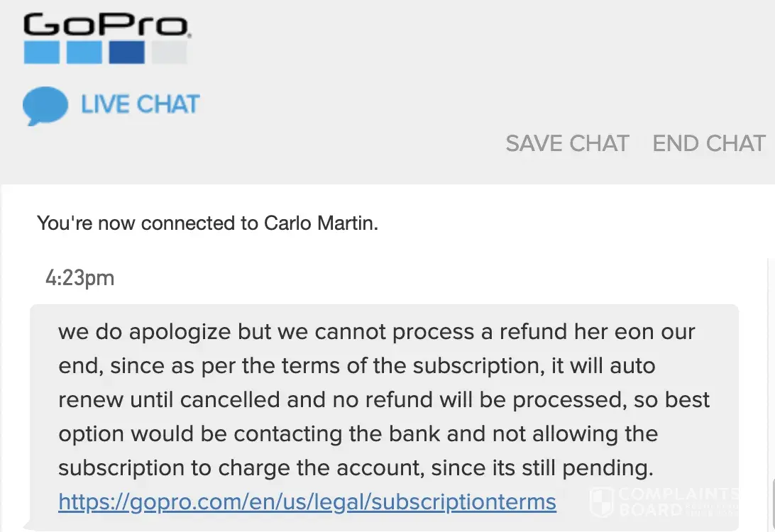Click the first light blue logo square

tap(41, 52)
